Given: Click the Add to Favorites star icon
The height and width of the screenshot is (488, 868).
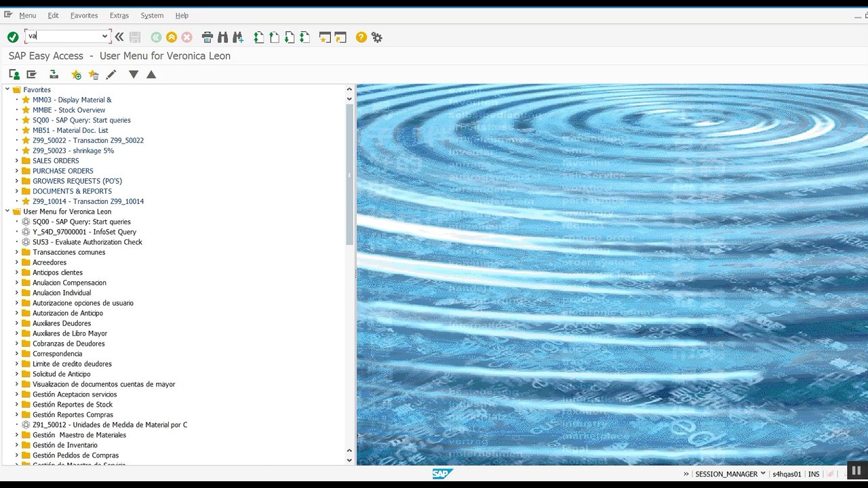Looking at the screenshot, I should pos(76,75).
